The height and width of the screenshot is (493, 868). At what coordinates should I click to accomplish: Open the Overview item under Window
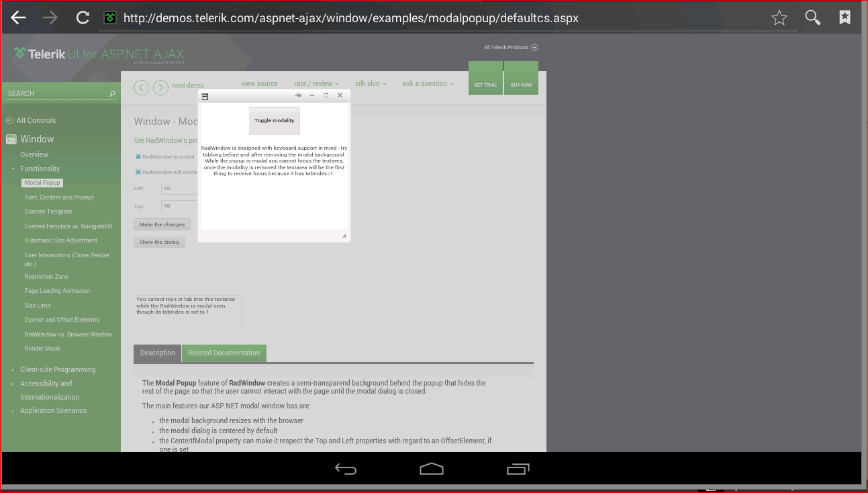click(x=34, y=154)
